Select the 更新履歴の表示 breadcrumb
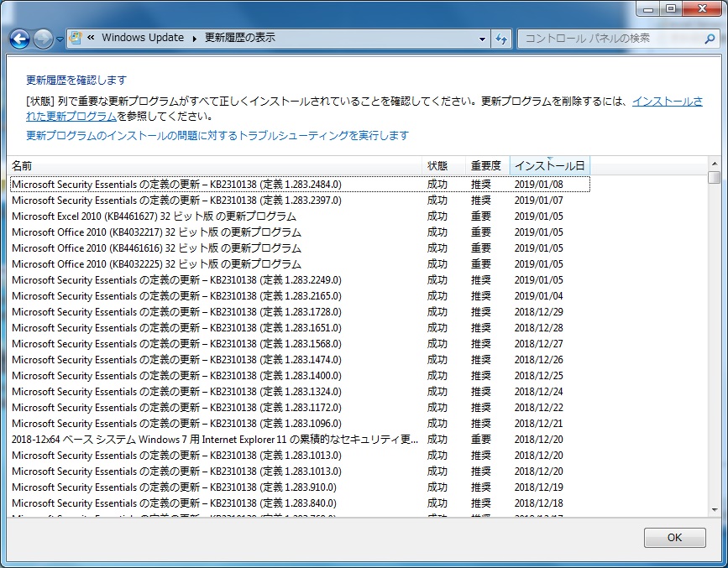 tap(240, 38)
